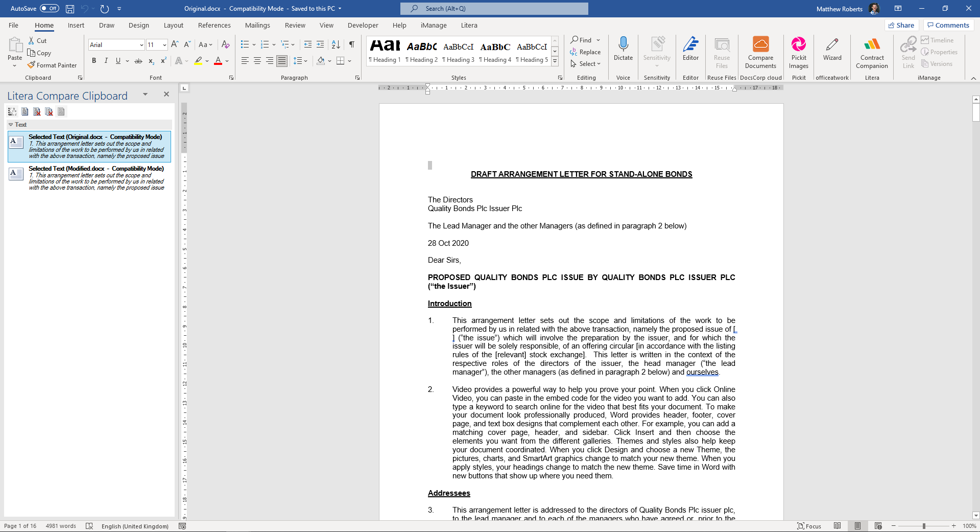Justify the paragraph text
The height and width of the screenshot is (532, 980).
(282, 61)
